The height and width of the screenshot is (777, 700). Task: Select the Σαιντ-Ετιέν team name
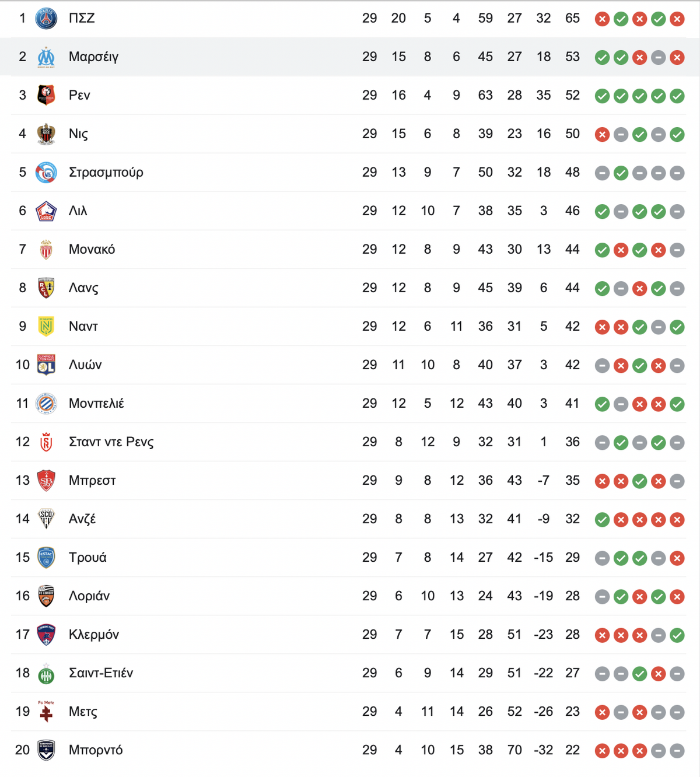click(x=101, y=673)
